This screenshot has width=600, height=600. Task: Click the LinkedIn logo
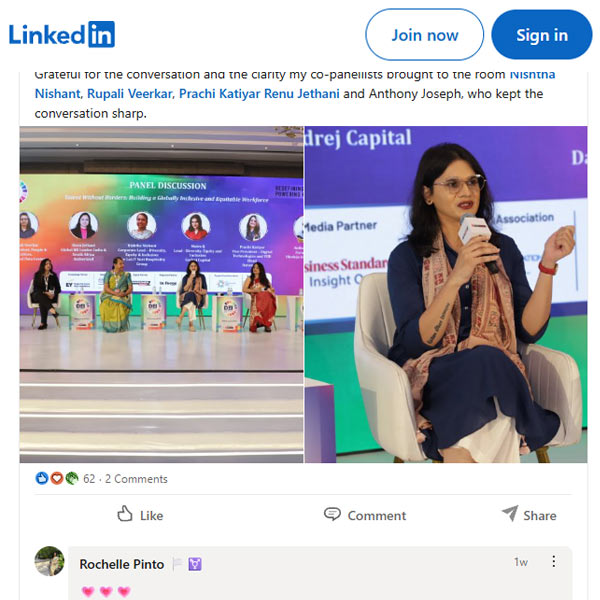coord(62,34)
